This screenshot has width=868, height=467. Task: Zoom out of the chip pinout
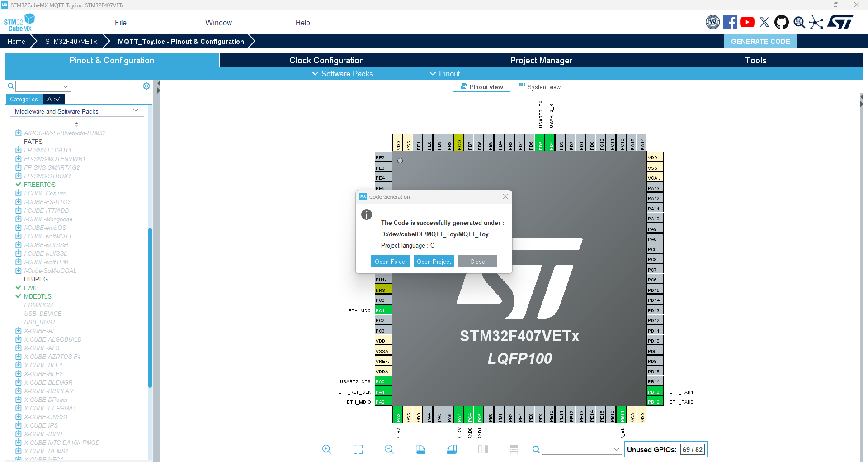389,449
